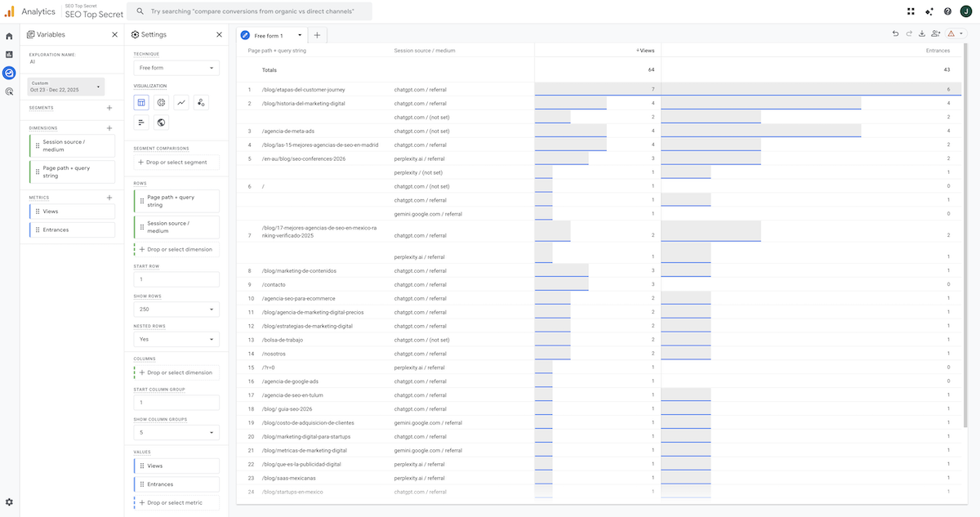Image resolution: width=980 pixels, height=517 pixels.
Task: Switch to the donut chart visualization
Action: 160,102
